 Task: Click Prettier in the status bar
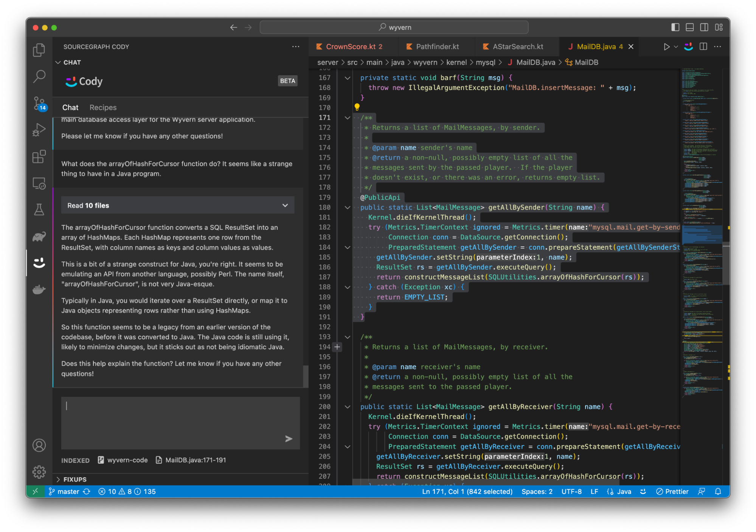coord(672,491)
